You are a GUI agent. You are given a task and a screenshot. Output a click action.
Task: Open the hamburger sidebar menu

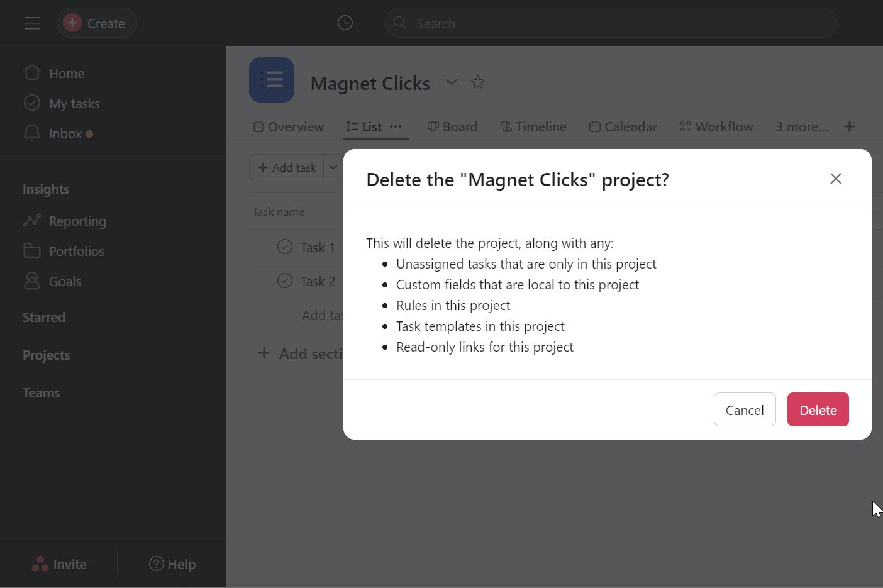click(x=32, y=23)
